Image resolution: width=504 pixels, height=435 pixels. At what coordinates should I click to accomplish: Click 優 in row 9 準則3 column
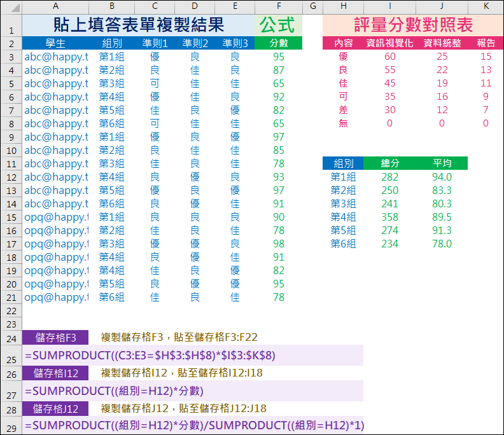click(235, 137)
